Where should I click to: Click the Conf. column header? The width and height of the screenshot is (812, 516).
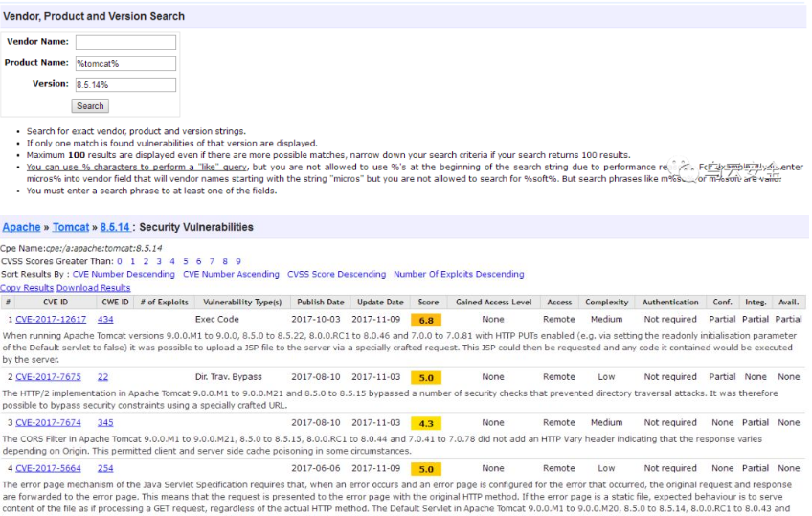722,303
